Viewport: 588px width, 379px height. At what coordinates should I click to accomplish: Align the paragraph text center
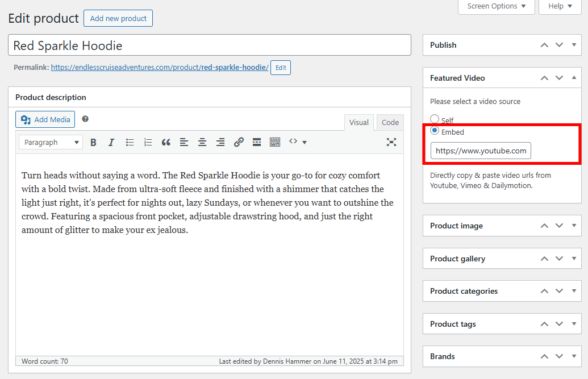tap(202, 141)
